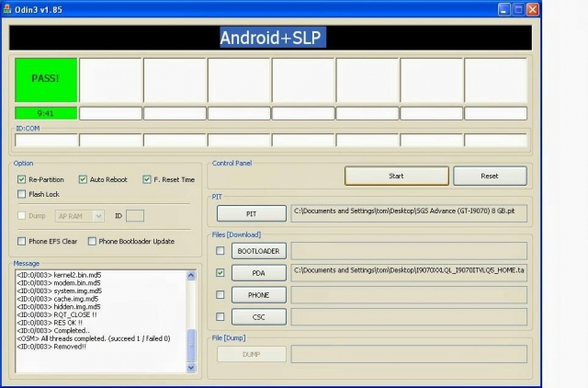
Task: Enable the Flash Lock checkbox
Action: tap(22, 194)
